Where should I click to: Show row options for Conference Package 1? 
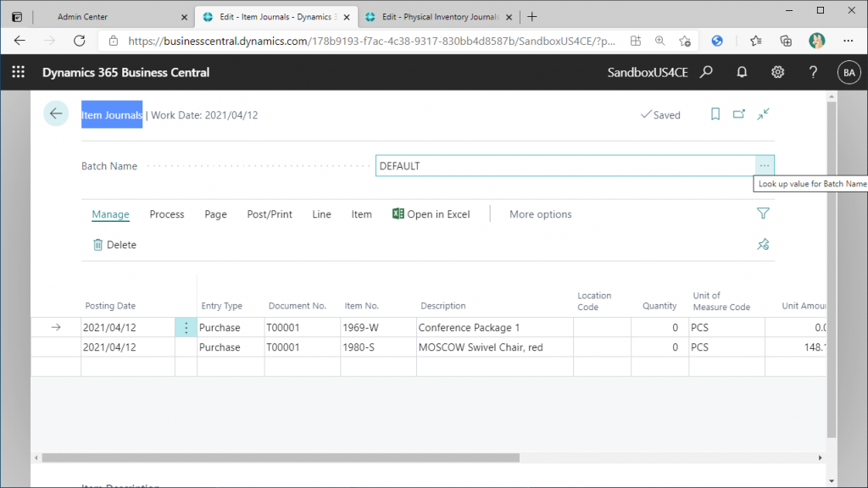[x=186, y=328]
